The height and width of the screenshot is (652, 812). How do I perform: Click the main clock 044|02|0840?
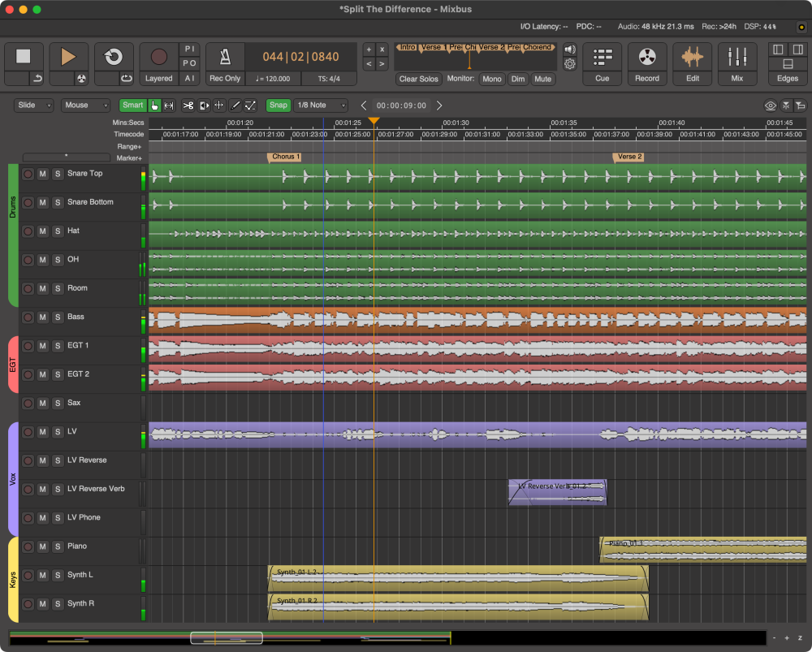pyautogui.click(x=300, y=57)
